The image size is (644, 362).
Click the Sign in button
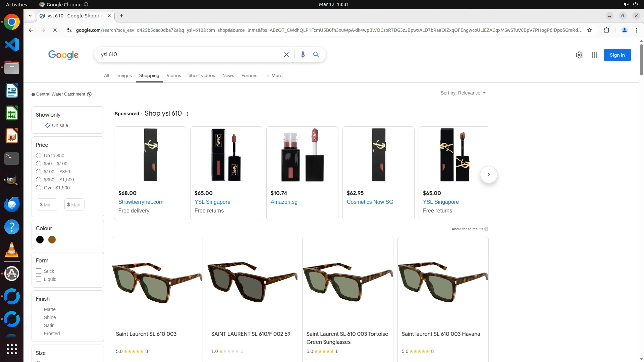click(x=617, y=55)
